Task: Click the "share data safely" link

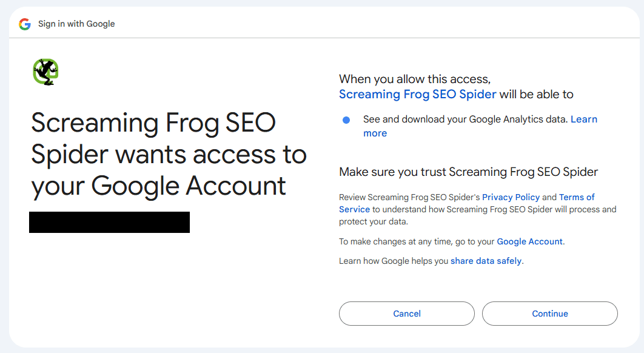Action: [486, 260]
